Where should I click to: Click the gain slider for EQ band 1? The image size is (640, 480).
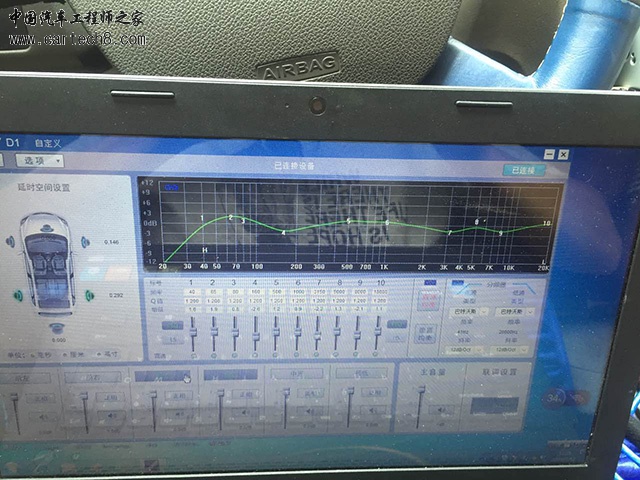[x=193, y=333]
